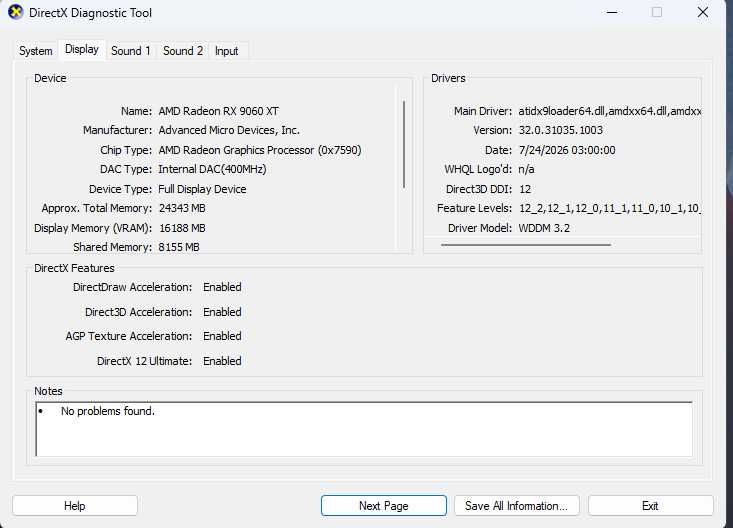The image size is (733, 528).
Task: Click the 24343 MB total memory value
Action: 182,208
